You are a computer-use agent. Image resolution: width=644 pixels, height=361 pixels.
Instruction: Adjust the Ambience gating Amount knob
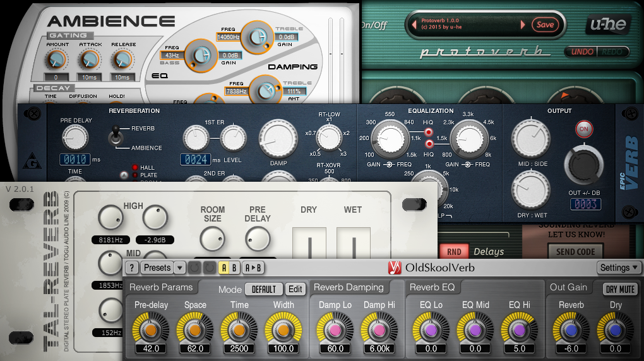click(57, 60)
